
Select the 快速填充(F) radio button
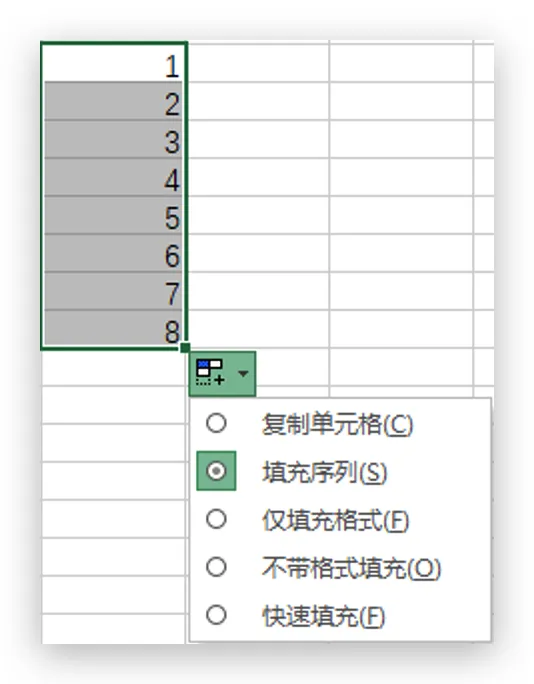pos(216,615)
